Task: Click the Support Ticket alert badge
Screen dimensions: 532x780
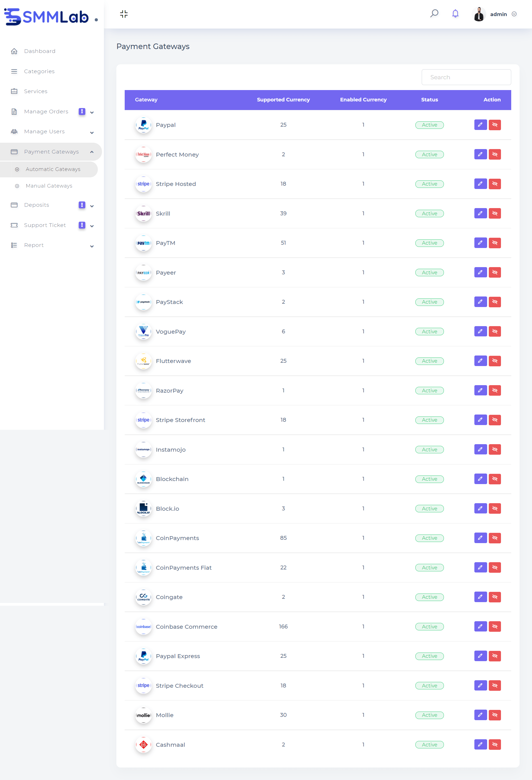Action: (82, 225)
